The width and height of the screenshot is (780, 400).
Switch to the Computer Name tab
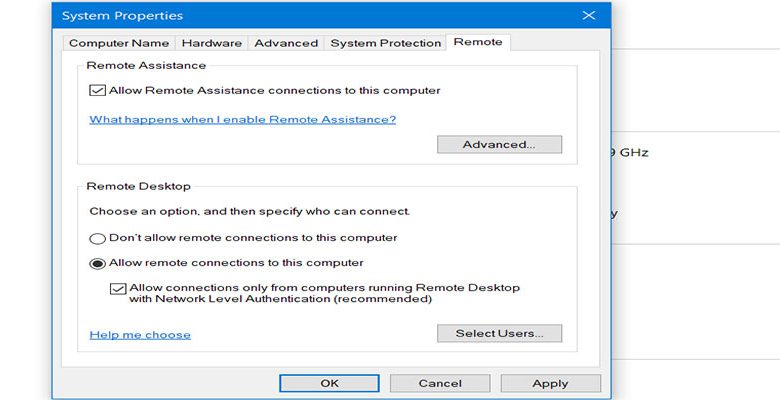(119, 43)
